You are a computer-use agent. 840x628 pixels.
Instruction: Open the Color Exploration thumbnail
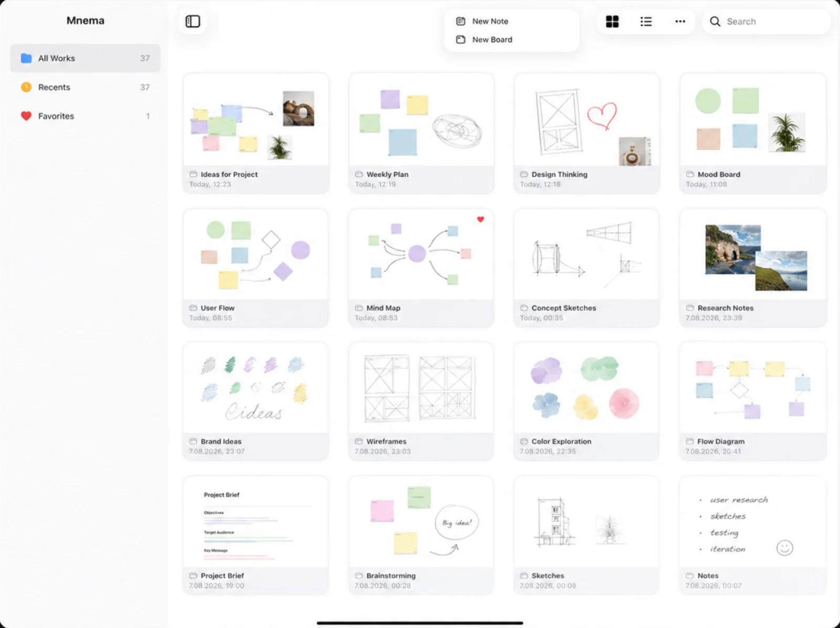(x=586, y=388)
